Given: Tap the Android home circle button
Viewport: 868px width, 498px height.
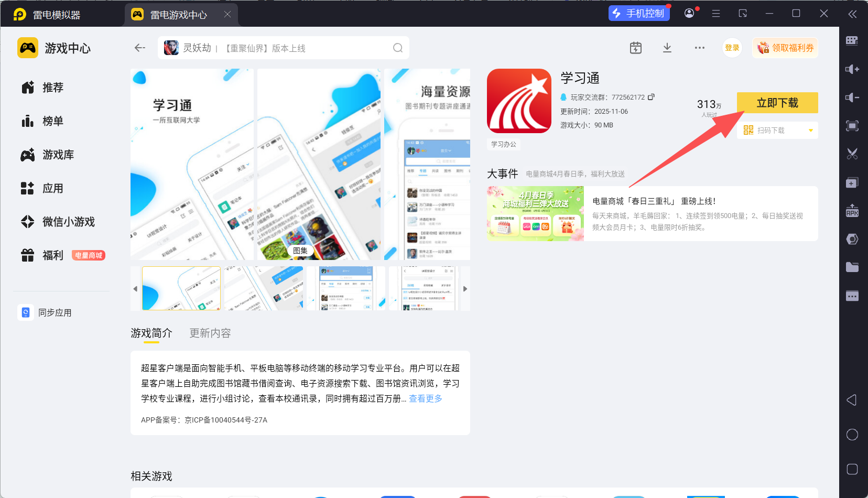Looking at the screenshot, I should (852, 435).
